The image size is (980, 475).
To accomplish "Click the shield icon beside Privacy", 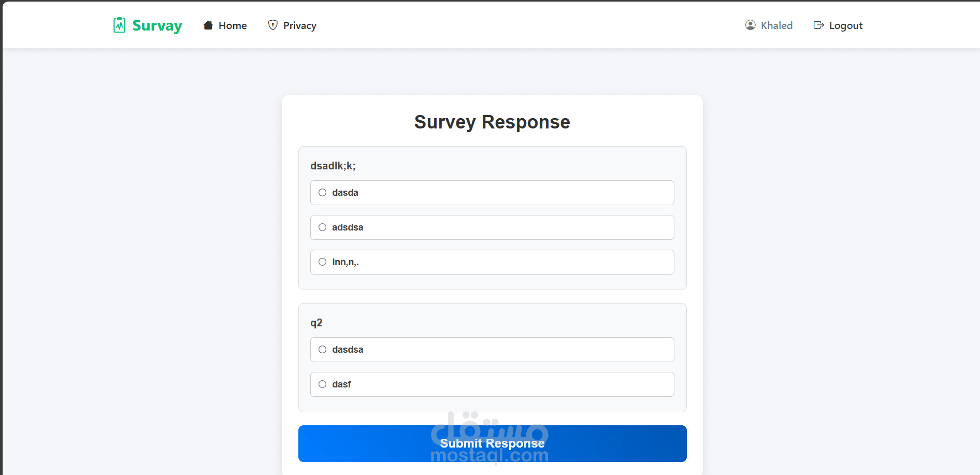I will 272,25.
